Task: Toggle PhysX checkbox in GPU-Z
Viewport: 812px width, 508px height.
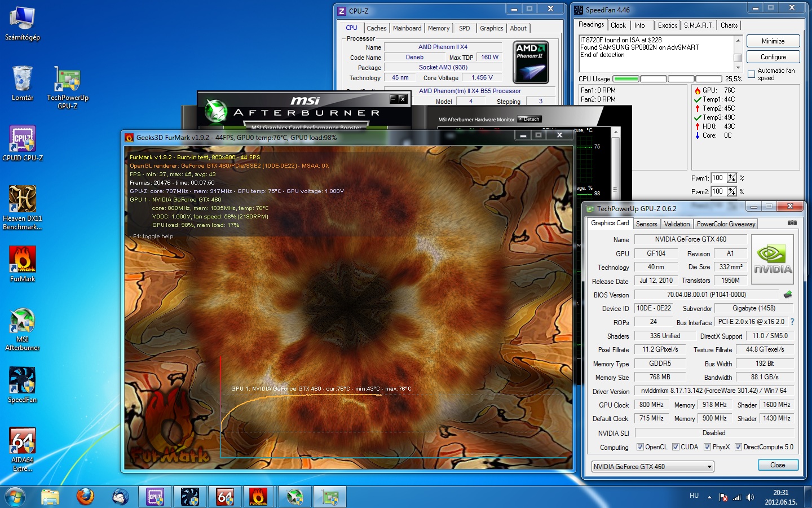Action: [707, 447]
